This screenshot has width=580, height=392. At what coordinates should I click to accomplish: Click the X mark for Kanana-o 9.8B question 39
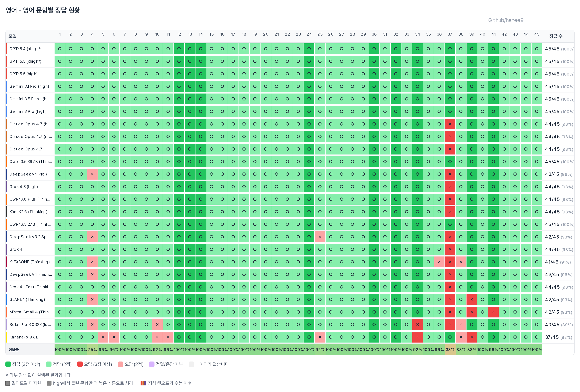472,337
